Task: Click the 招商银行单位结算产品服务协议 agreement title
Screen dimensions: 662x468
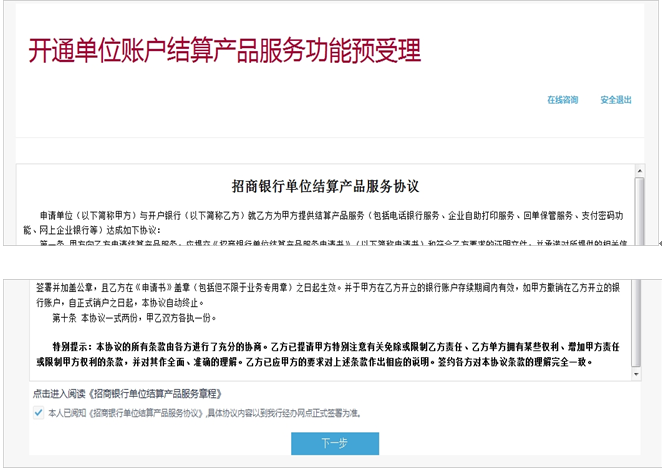Action: (324, 187)
